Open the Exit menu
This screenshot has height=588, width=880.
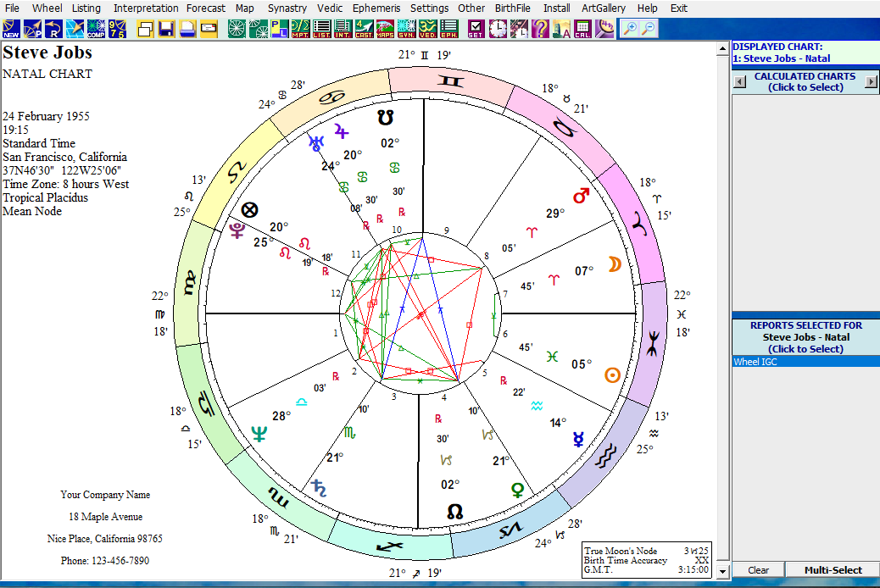(x=678, y=8)
